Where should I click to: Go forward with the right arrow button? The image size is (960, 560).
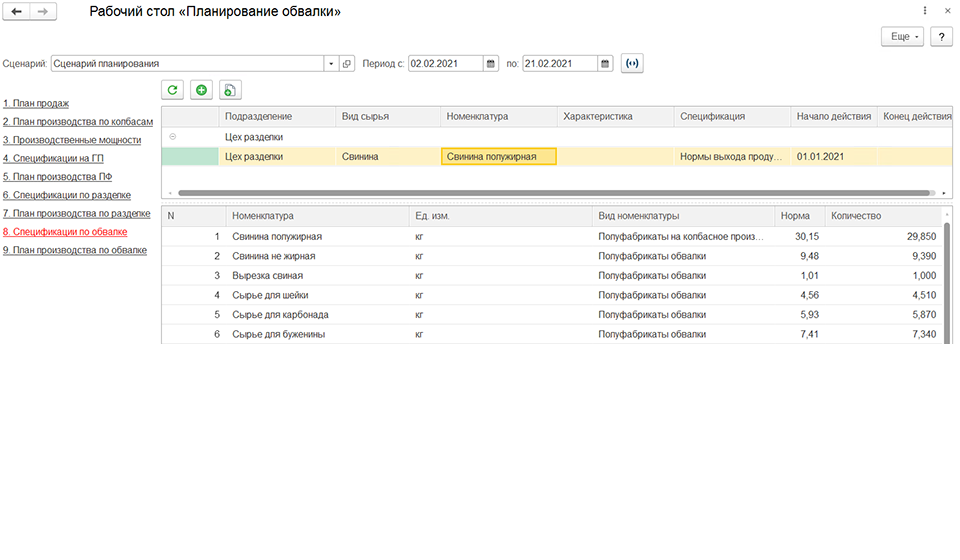point(43,12)
